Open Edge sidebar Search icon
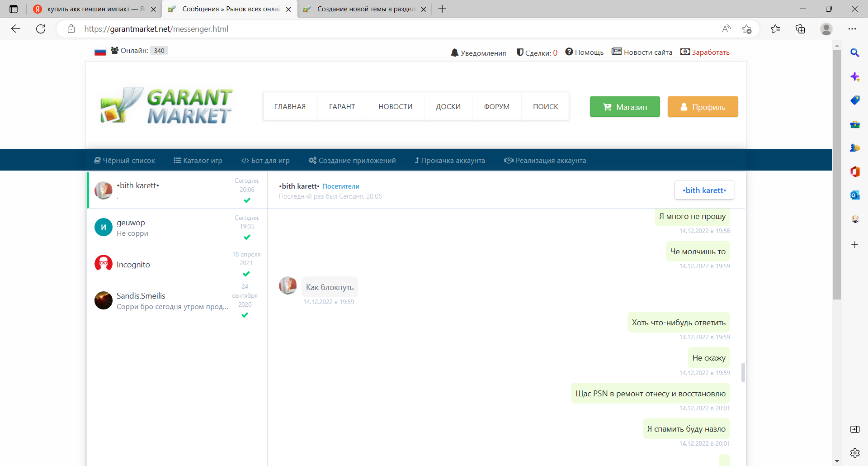Screen dimensions: 868x466 (x=855, y=53)
